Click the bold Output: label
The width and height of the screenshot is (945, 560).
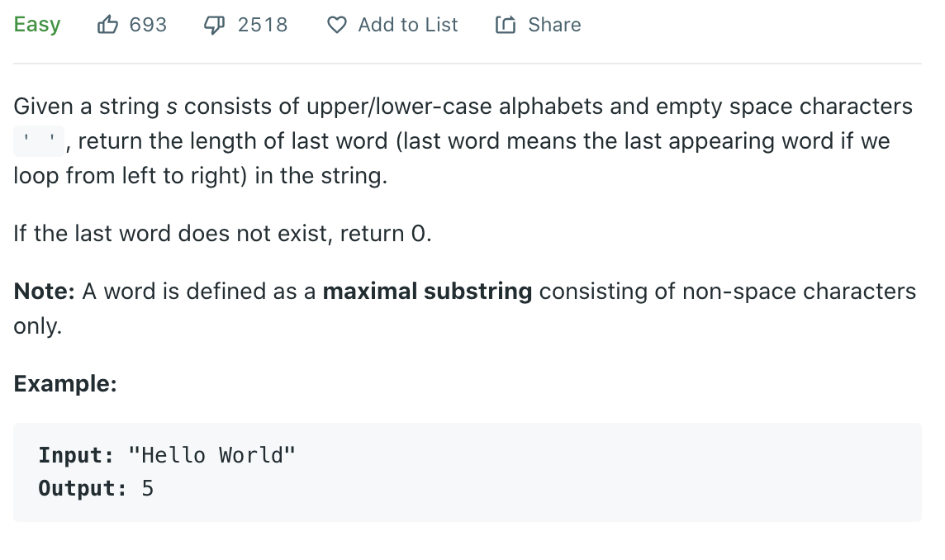tap(83, 488)
